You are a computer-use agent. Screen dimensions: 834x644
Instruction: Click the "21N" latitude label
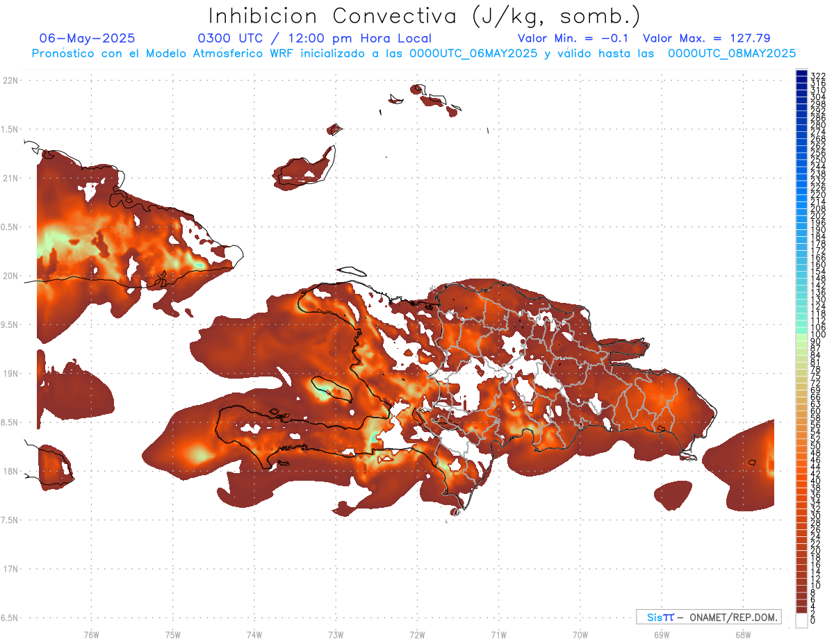10,179
